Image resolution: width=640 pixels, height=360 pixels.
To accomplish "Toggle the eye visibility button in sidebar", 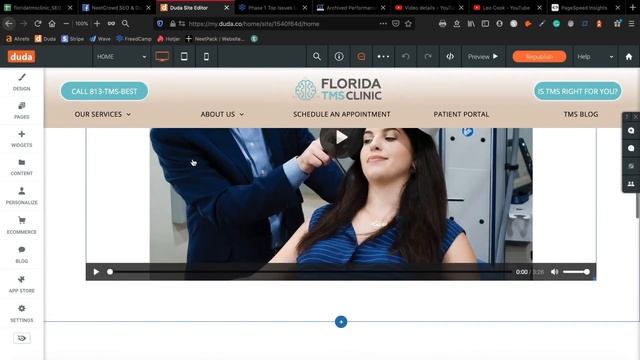I will coord(22,338).
